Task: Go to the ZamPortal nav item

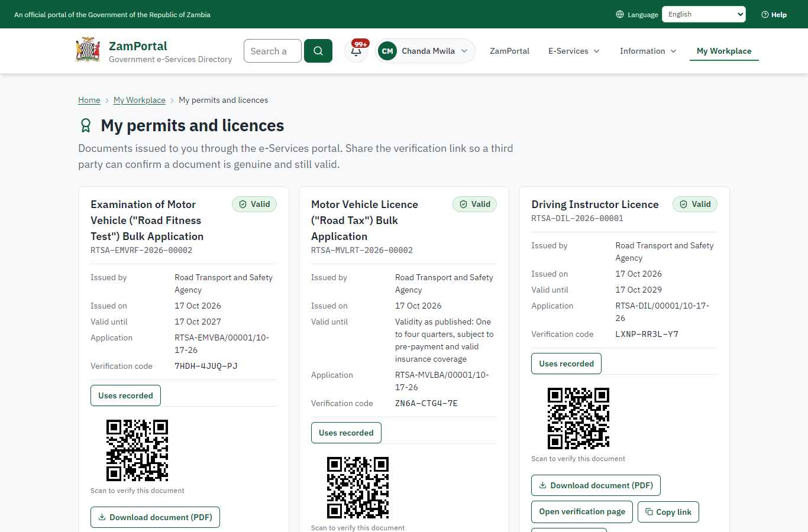Action: [x=509, y=51]
